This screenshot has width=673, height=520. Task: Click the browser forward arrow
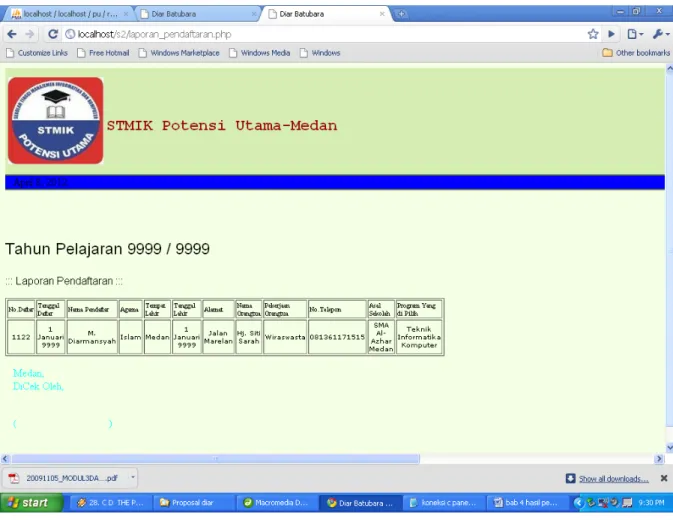30,34
